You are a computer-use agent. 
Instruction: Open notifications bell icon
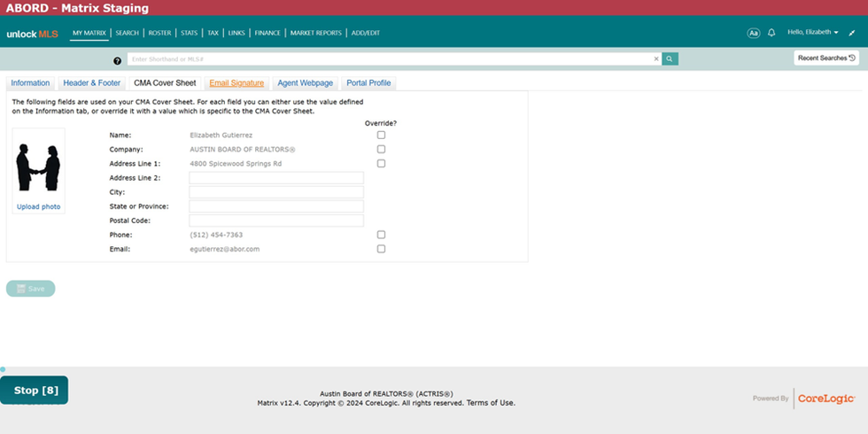771,34
